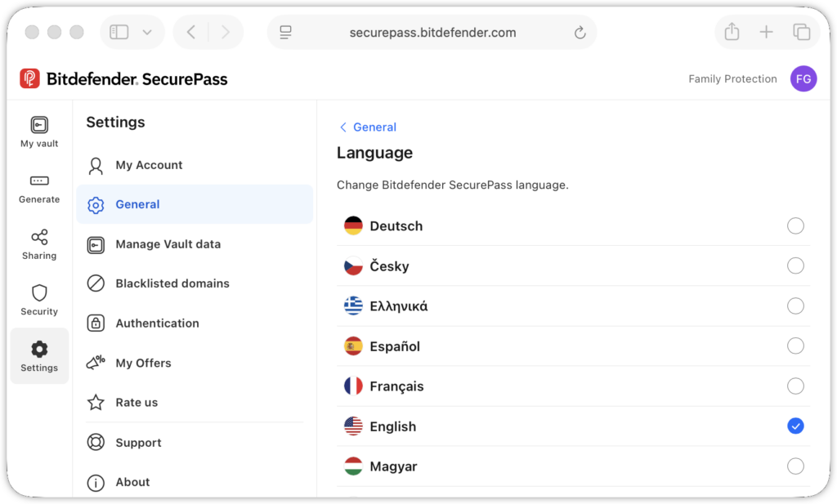Go to the Sharing section icon

tap(39, 237)
